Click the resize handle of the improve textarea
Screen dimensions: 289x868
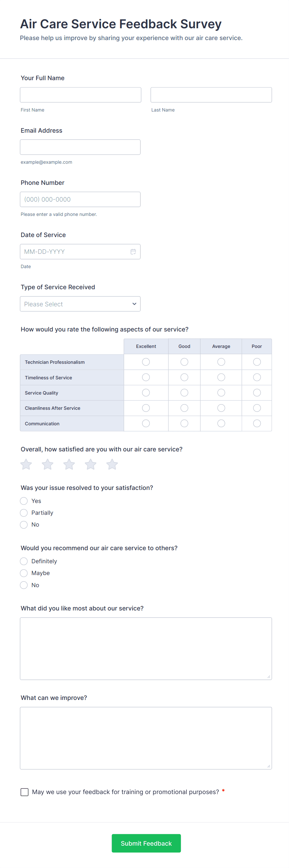(x=268, y=766)
